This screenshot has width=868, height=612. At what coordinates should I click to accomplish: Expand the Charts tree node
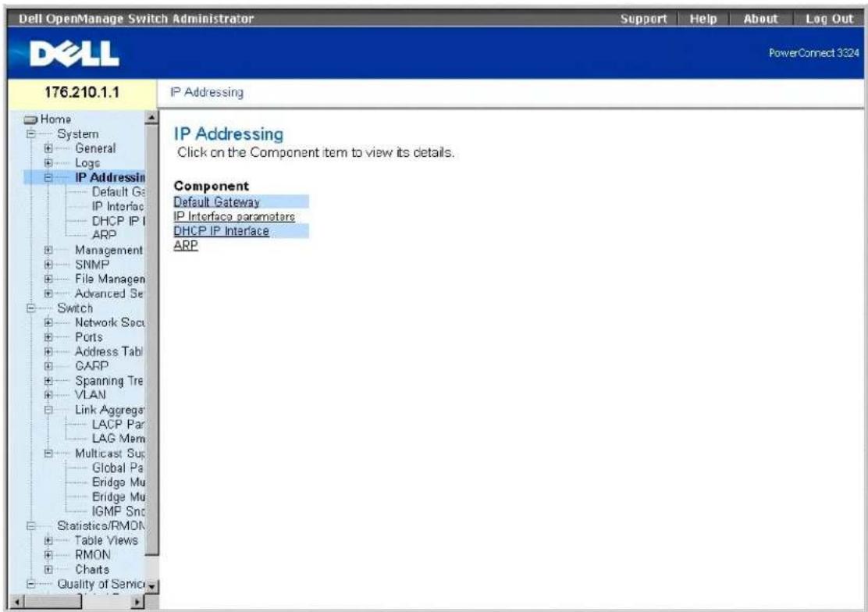(x=48, y=569)
